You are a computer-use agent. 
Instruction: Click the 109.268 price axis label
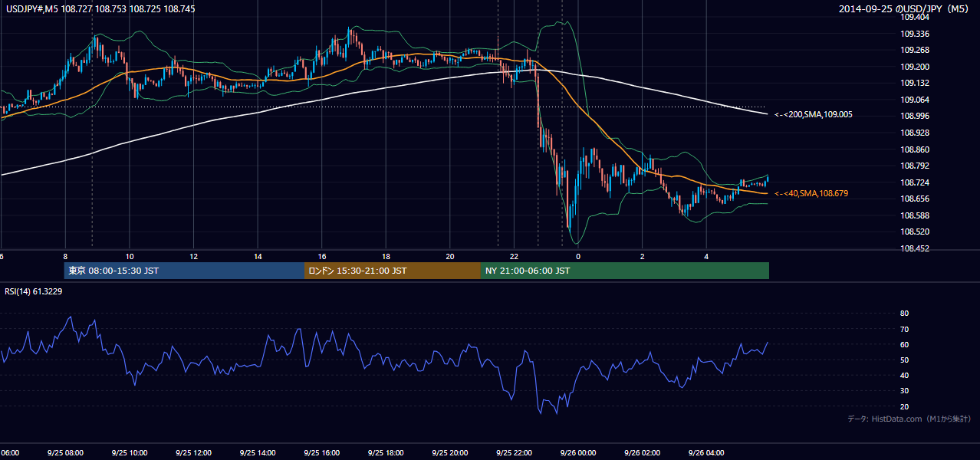pos(915,50)
